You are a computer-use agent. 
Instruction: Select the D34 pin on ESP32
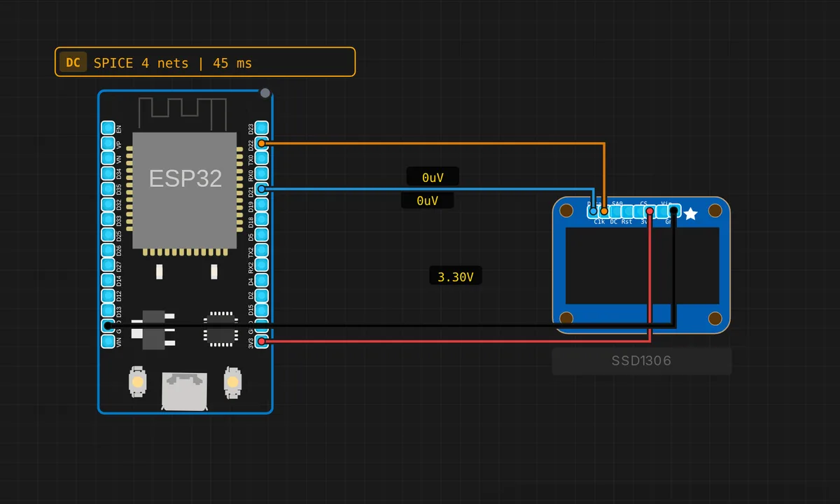point(108,174)
